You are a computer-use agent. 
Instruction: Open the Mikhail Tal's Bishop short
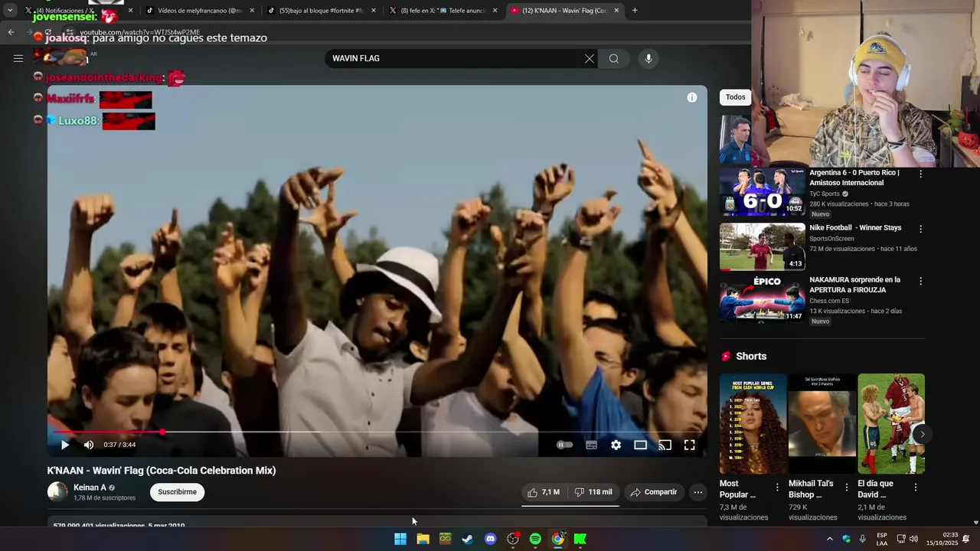click(822, 424)
